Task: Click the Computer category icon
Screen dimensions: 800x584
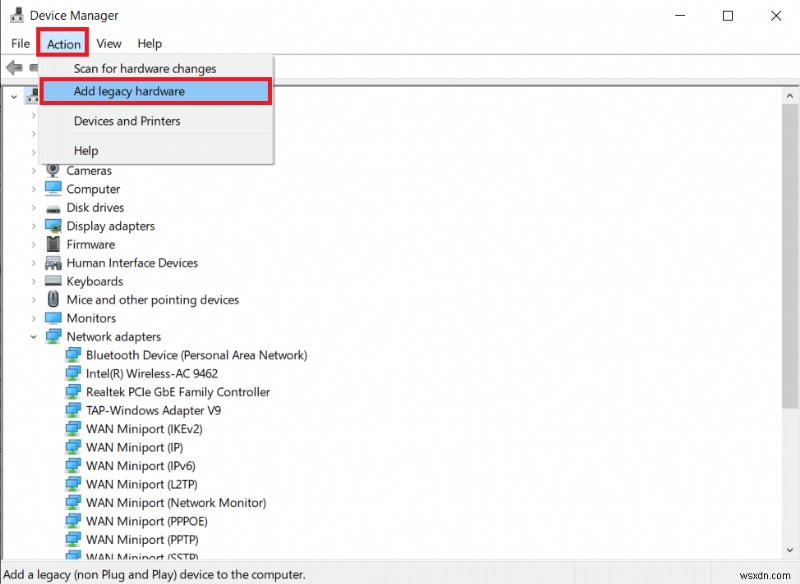Action: 51,189
